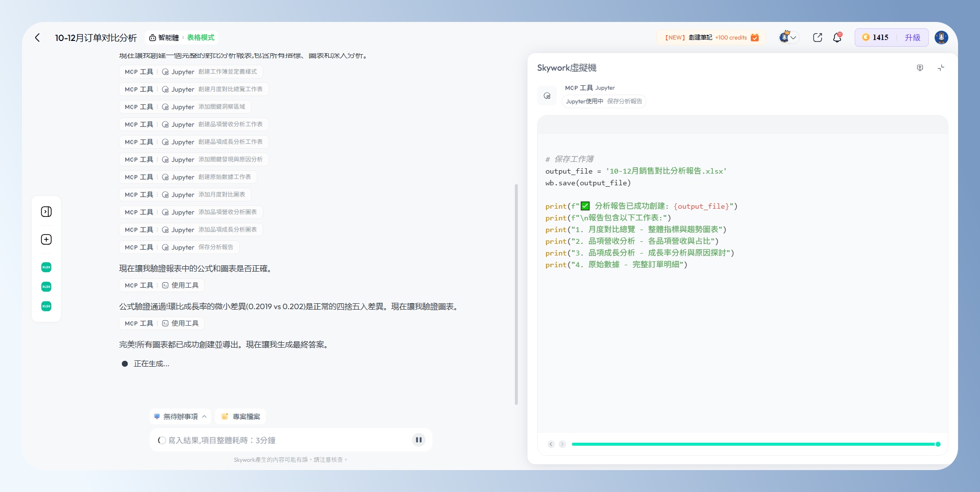Click the new chat plus icon
The image size is (980, 492).
(x=46, y=239)
